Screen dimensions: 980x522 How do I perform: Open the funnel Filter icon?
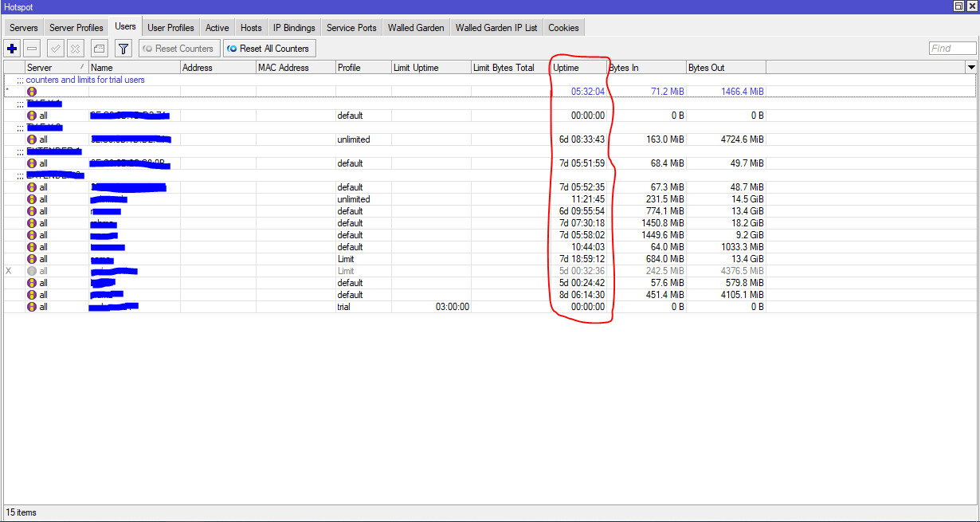pos(123,49)
